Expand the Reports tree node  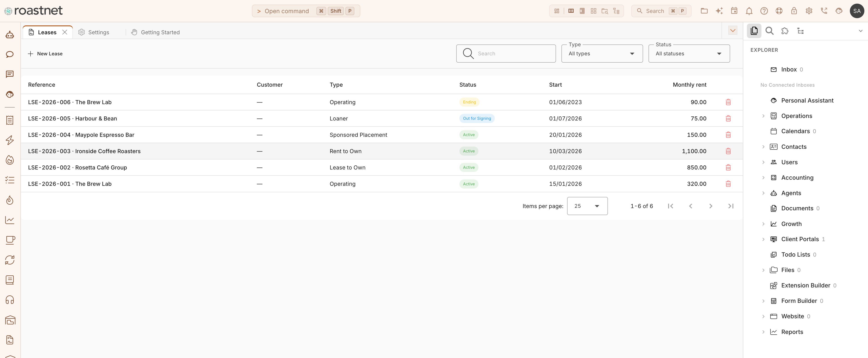click(763, 332)
